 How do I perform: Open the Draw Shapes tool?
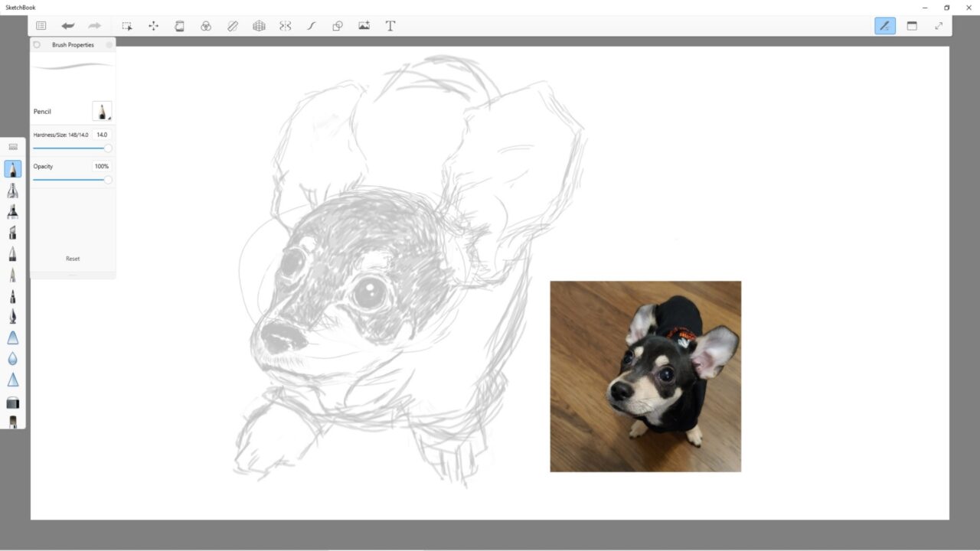(338, 25)
